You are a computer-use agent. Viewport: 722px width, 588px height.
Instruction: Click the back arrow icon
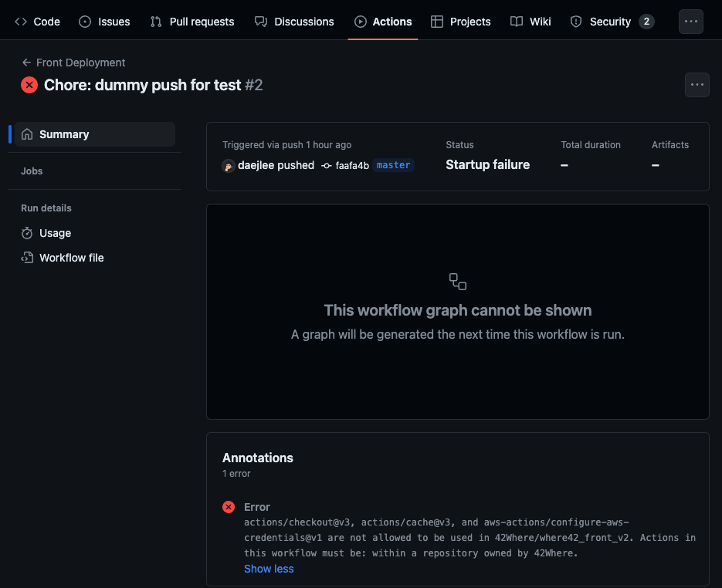pos(27,63)
